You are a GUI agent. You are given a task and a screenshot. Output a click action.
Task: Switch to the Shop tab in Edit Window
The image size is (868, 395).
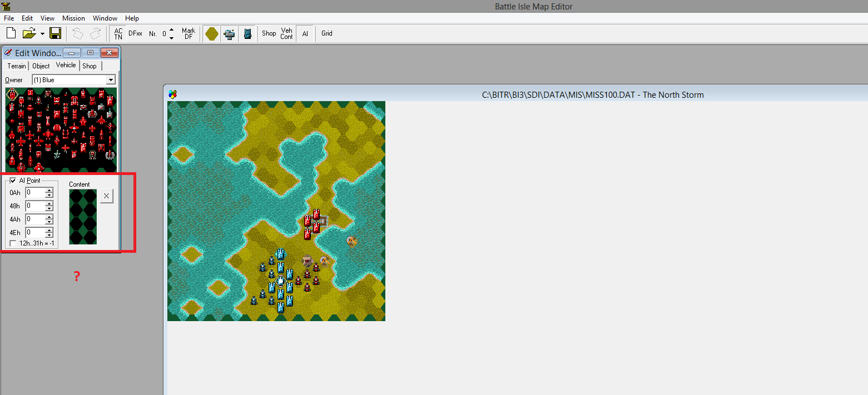coord(90,66)
